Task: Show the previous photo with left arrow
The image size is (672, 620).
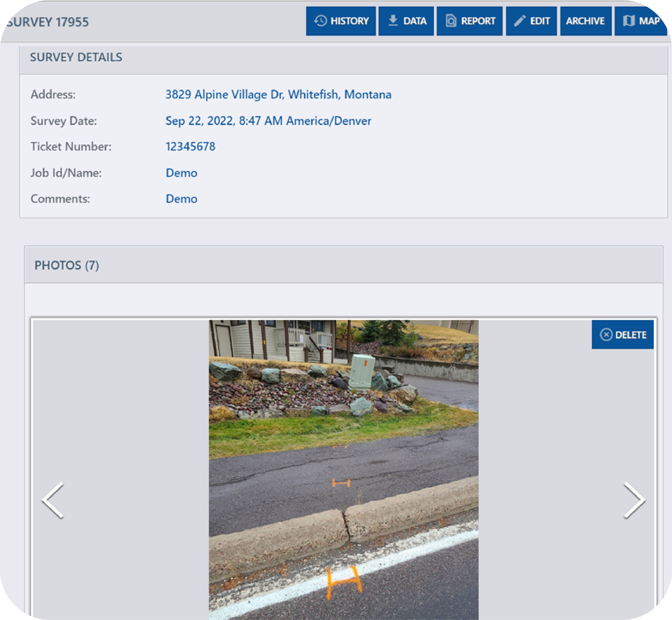Action: 53,501
